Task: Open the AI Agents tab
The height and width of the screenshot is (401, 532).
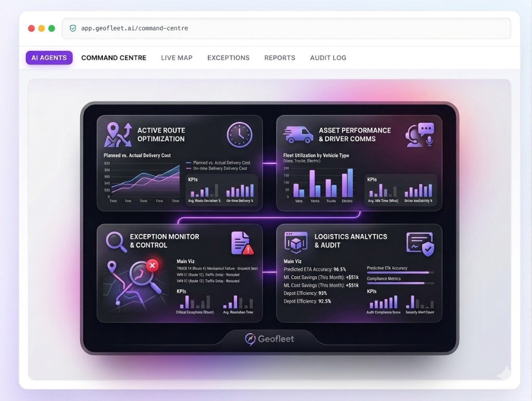Action: click(49, 58)
